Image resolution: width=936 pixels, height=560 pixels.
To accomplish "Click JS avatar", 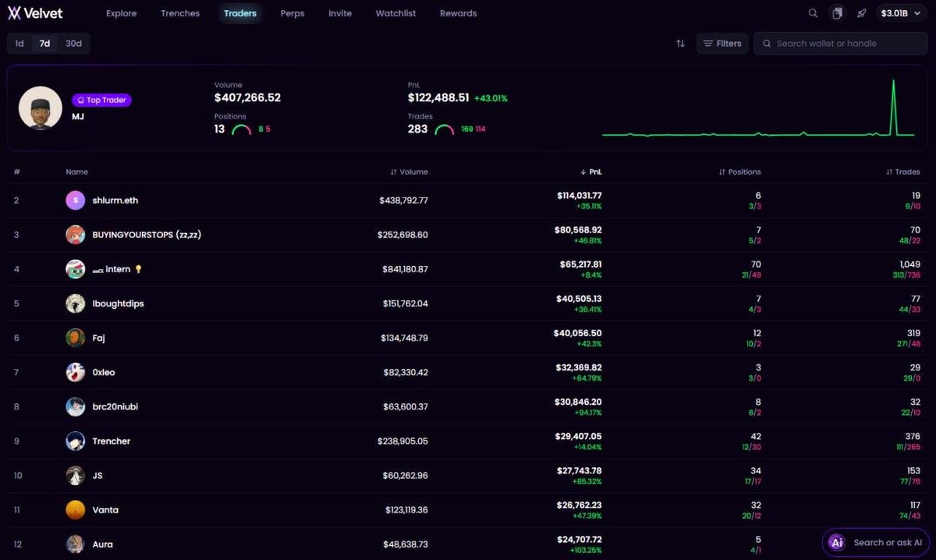I will coord(76,475).
